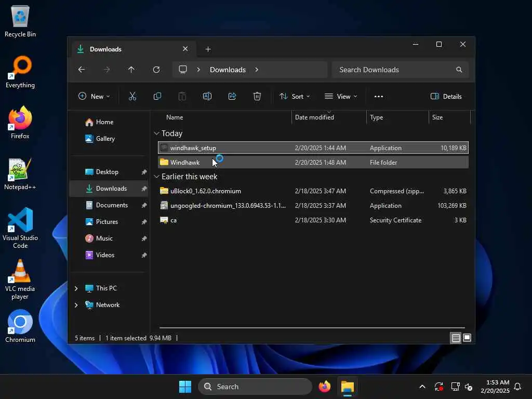Collapse the Earlier this week group
Screen dimensions: 532x399
pyautogui.click(x=156, y=177)
